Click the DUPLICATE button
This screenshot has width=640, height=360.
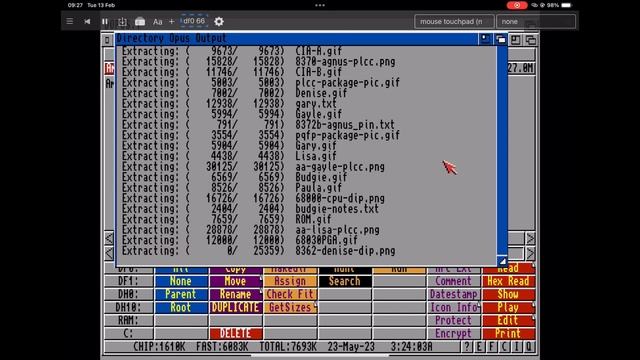tap(236, 307)
